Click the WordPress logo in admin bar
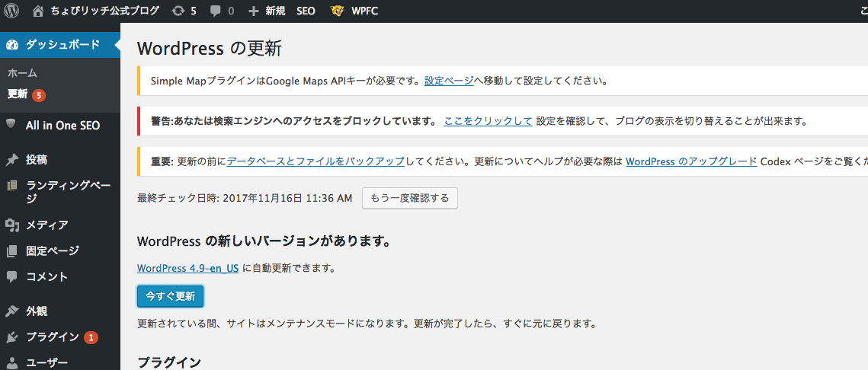Viewport: 868px width, 370px height. click(11, 11)
